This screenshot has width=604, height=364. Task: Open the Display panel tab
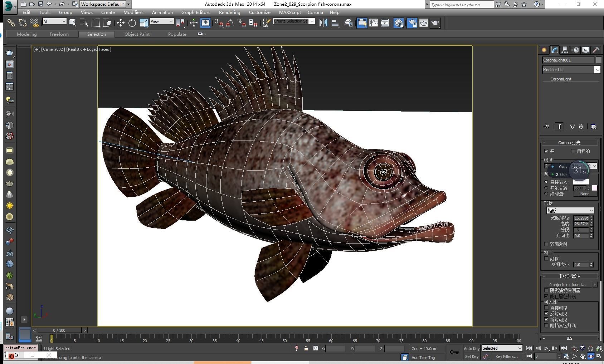pyautogui.click(x=585, y=50)
